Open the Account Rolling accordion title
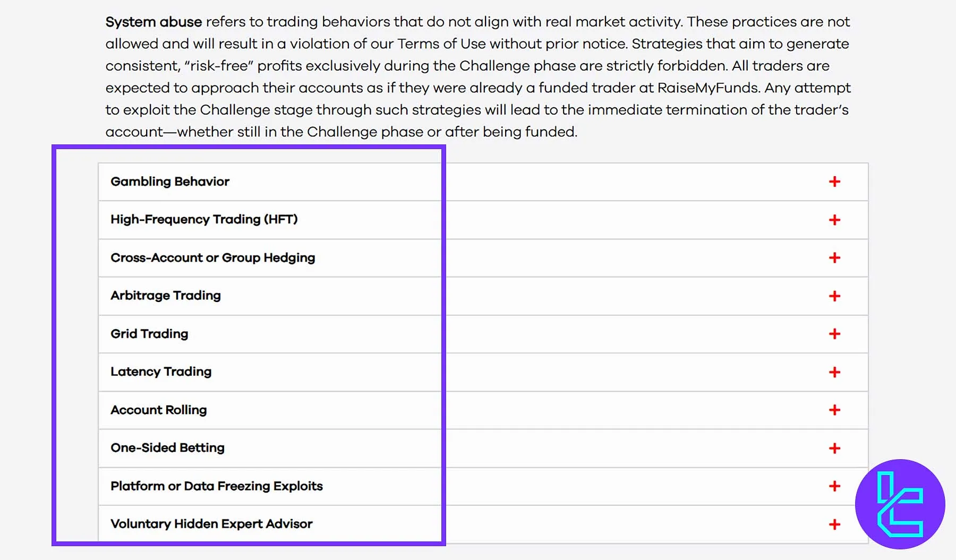The width and height of the screenshot is (956, 560). pyautogui.click(x=159, y=410)
